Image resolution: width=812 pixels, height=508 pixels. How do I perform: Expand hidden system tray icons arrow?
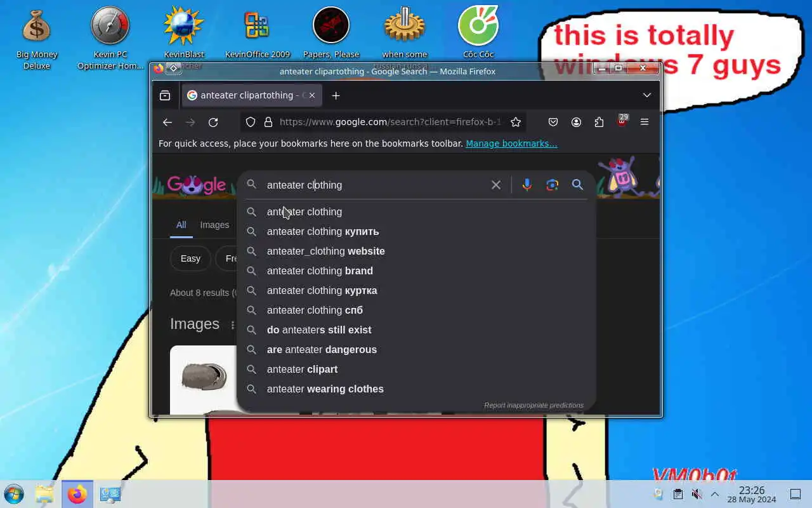(x=715, y=494)
